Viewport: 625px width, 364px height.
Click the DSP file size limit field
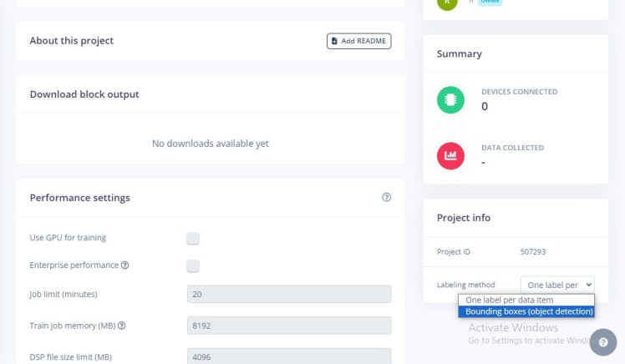click(x=289, y=356)
